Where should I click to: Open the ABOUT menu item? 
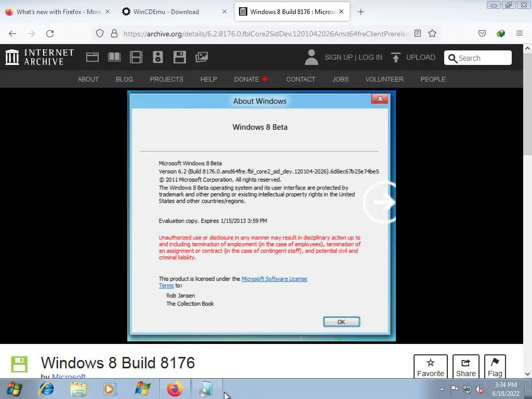88,79
